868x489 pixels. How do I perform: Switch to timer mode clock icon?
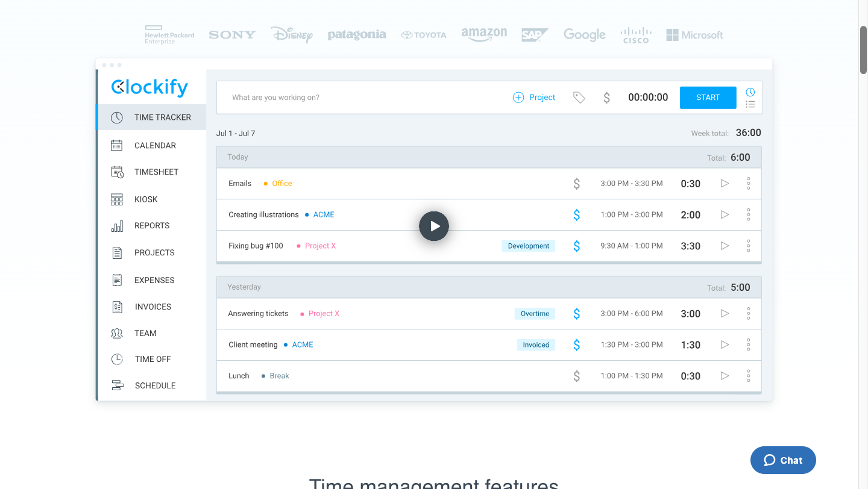(x=750, y=92)
